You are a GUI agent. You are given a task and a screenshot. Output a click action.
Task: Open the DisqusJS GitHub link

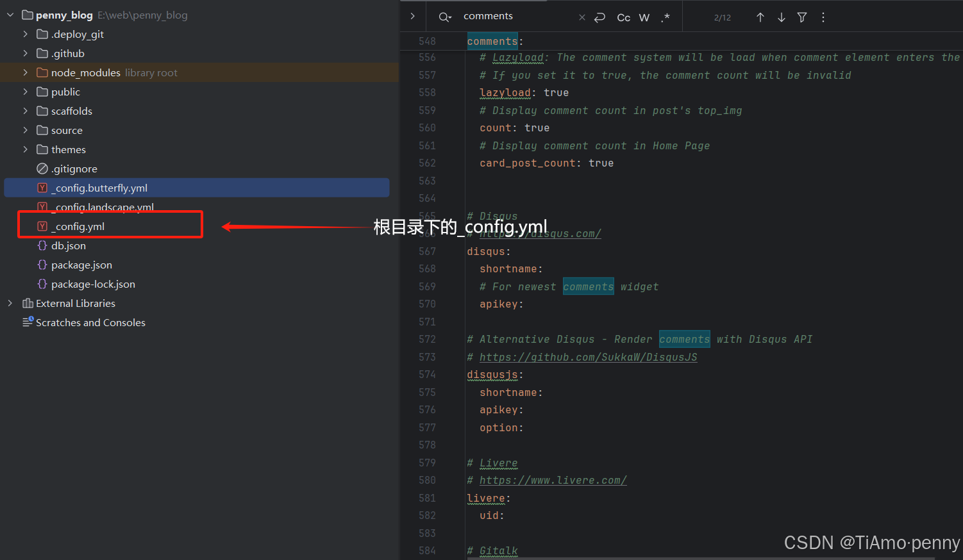[x=588, y=357]
